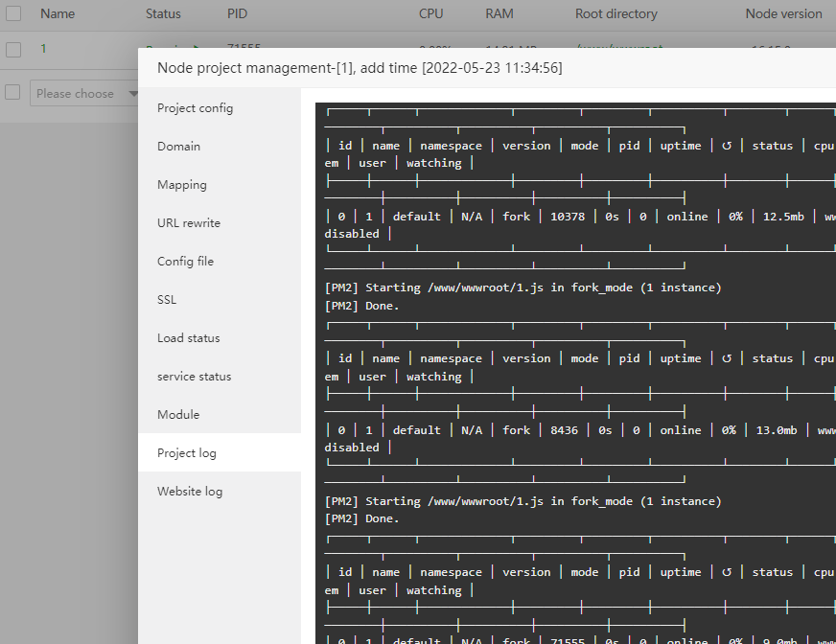View the Load status page

tap(189, 338)
